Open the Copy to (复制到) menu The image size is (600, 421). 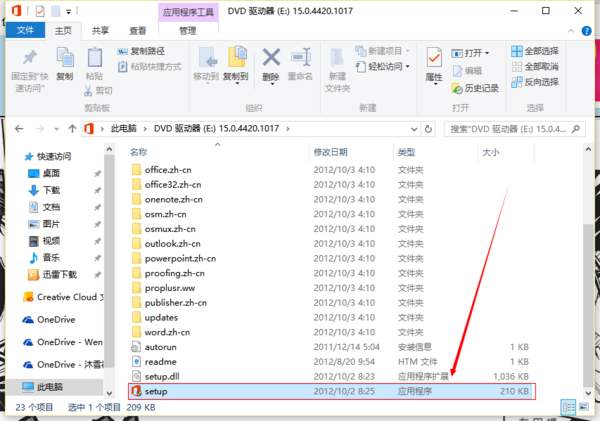(x=236, y=65)
